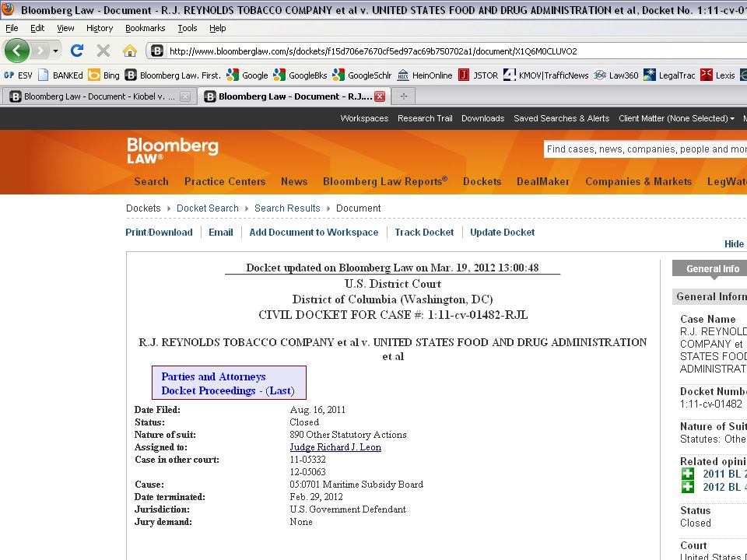
Task: Click Add Document to Workspace
Action: click(x=314, y=233)
